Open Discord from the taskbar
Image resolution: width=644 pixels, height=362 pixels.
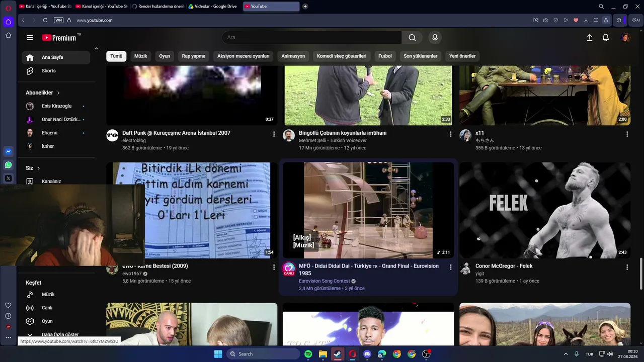coord(367,354)
